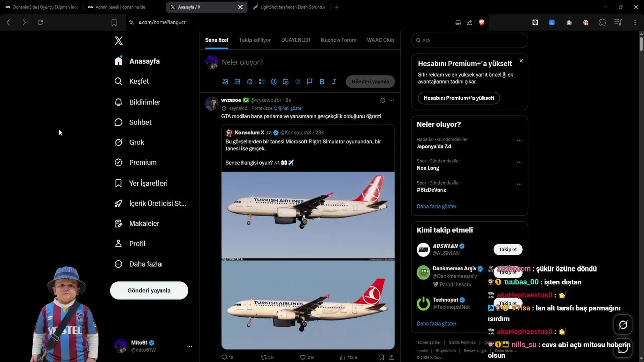Open options for Noa Lang trend
The width and height of the screenshot is (644, 362).
(519, 162)
